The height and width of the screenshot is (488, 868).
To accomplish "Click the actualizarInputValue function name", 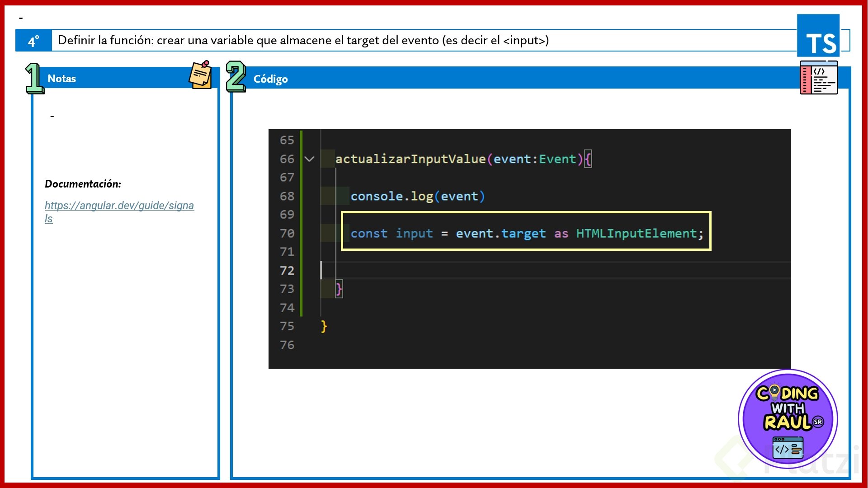I will pyautogui.click(x=410, y=159).
